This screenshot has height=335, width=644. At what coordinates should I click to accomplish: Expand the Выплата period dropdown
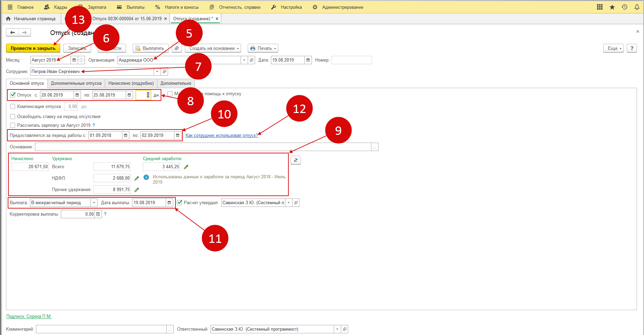(94, 203)
